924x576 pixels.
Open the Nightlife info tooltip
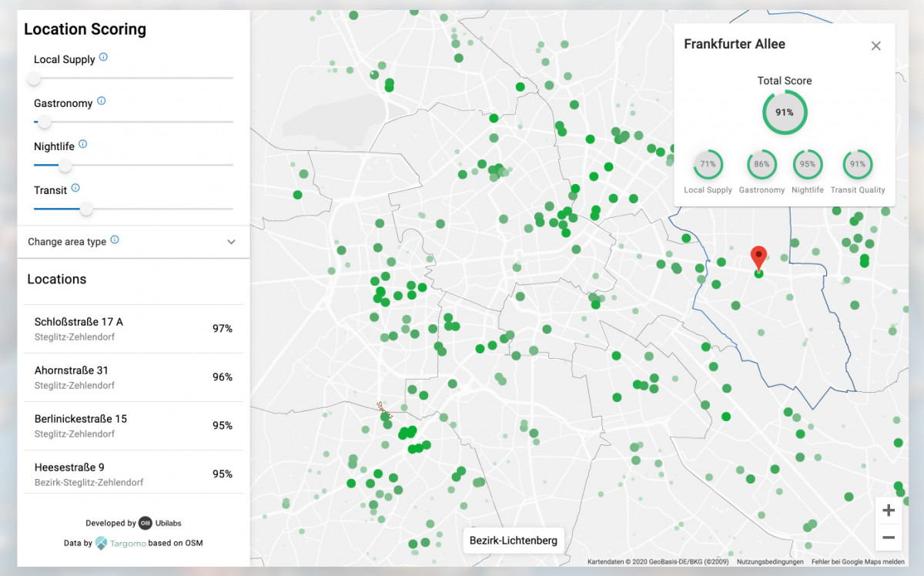(83, 145)
